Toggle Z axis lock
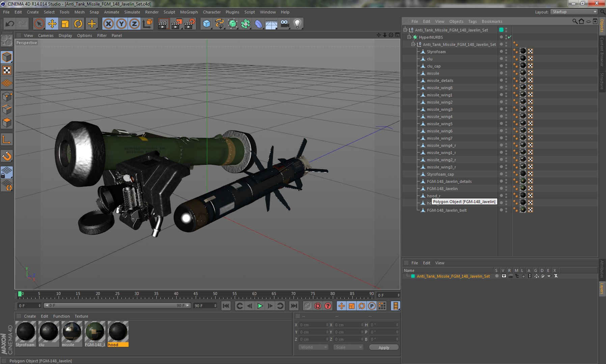 (134, 24)
